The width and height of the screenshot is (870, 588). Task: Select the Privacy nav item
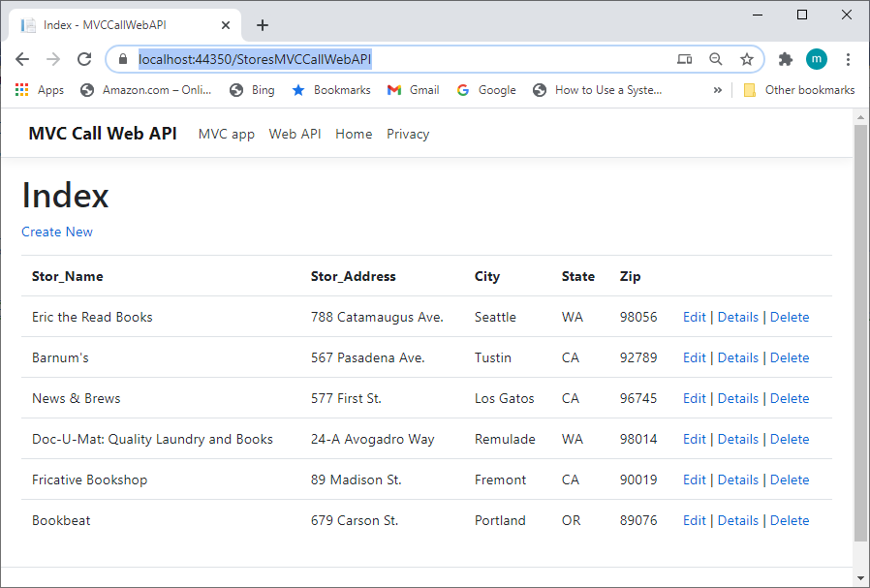(x=408, y=134)
